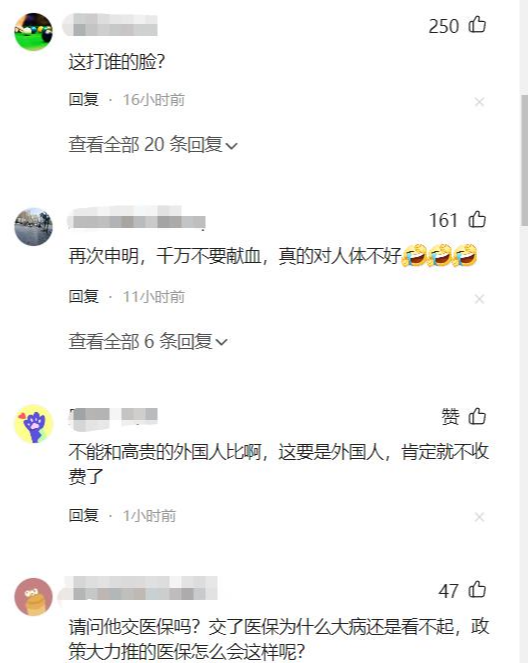
Task: Click the blurred username above the 献血 comment
Action: point(137,220)
